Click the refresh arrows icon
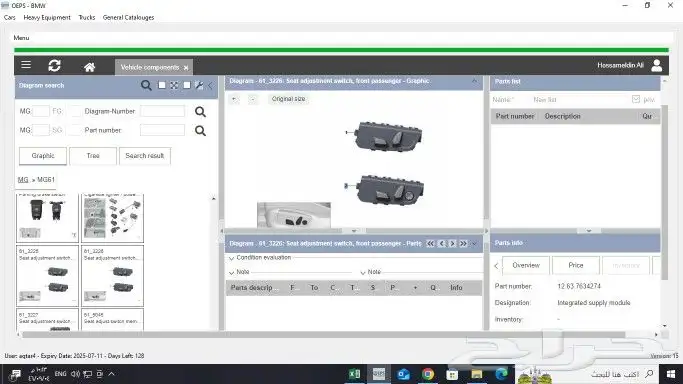683x384 pixels. (54, 66)
